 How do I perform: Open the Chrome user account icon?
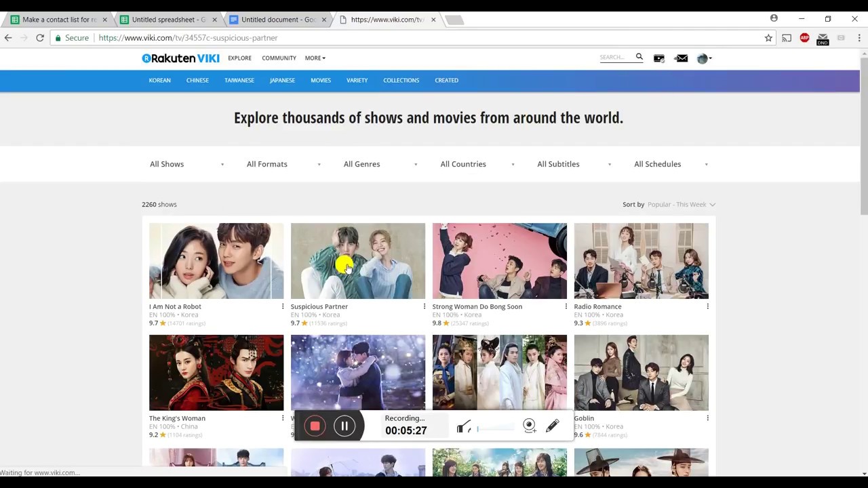pyautogui.click(x=774, y=18)
